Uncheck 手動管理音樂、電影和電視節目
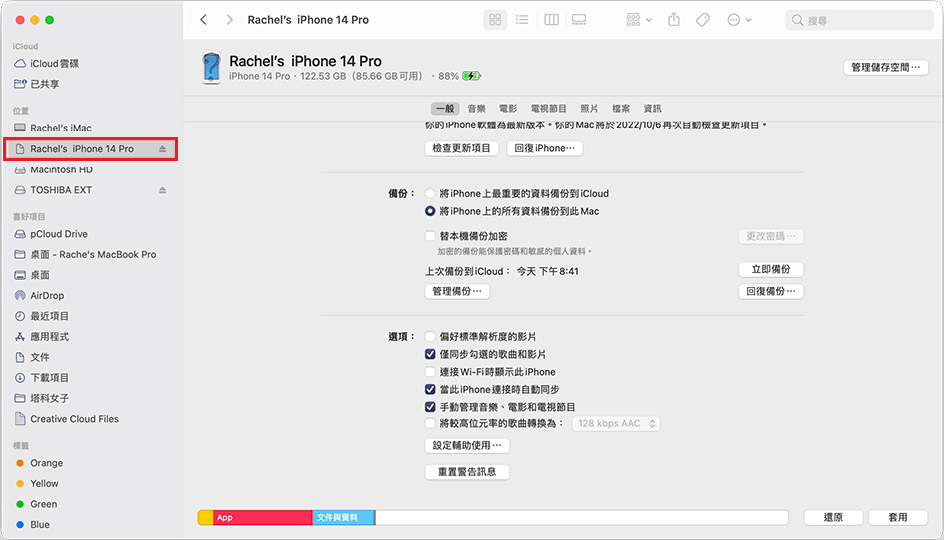 [430, 407]
